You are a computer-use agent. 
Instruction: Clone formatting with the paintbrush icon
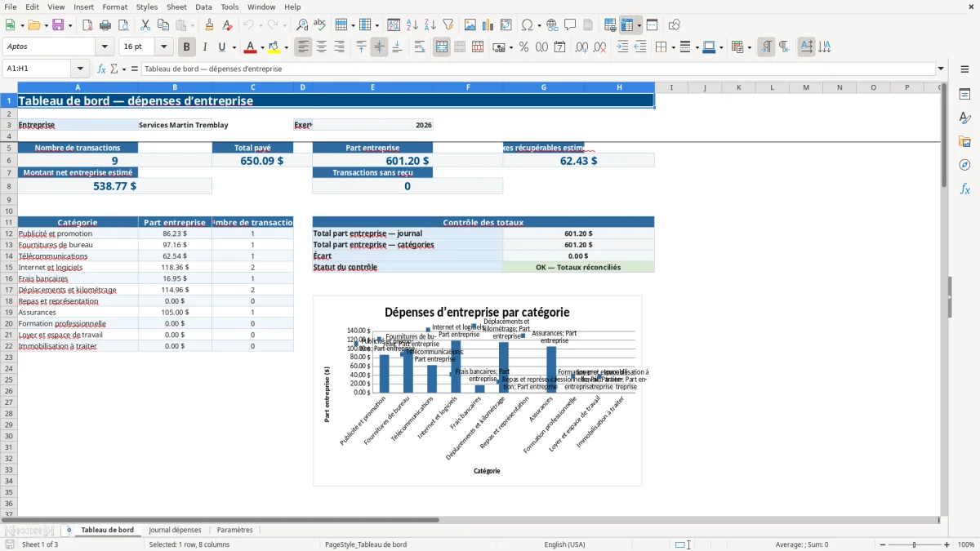[x=210, y=25]
